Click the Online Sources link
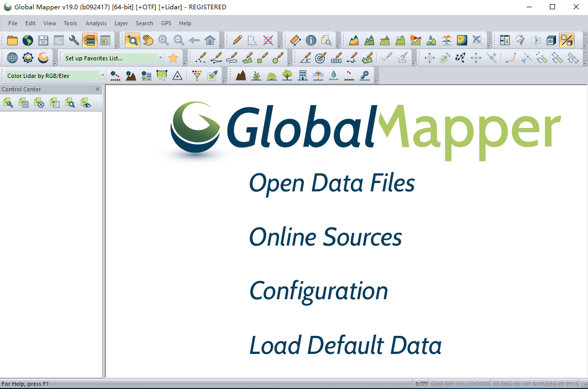Viewport: 588px width, 389px height. pyautogui.click(x=325, y=237)
